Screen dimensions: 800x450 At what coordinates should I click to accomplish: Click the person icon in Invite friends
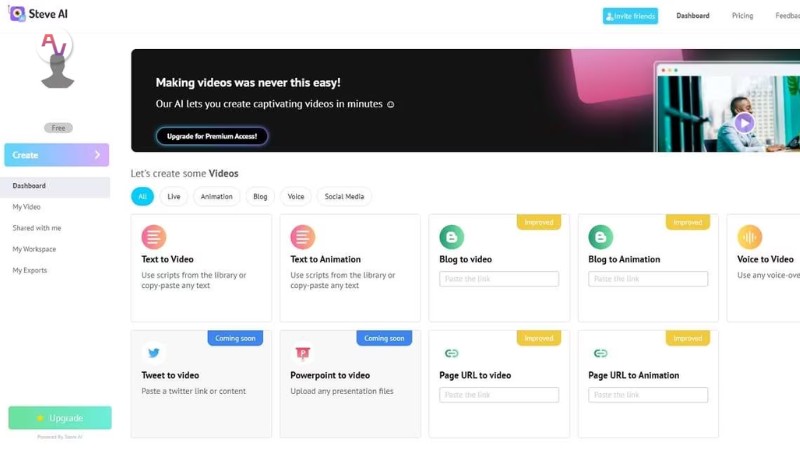[609, 17]
